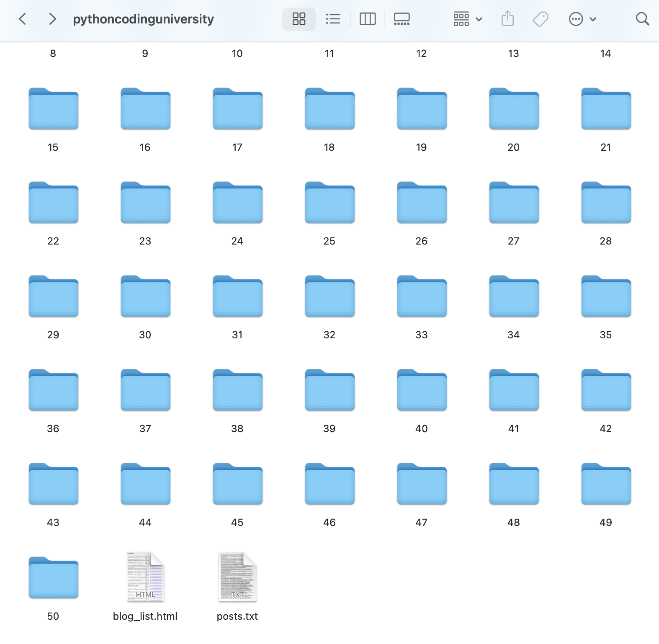Select folder 24
This screenshot has width=659, height=644.
[x=238, y=202]
